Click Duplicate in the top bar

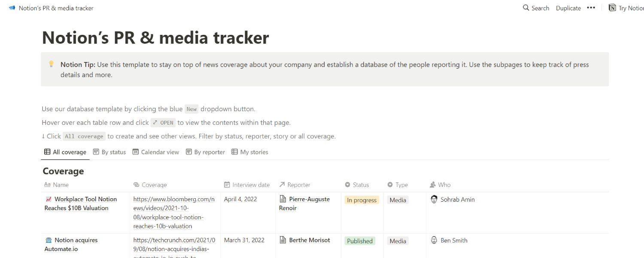pyautogui.click(x=568, y=8)
